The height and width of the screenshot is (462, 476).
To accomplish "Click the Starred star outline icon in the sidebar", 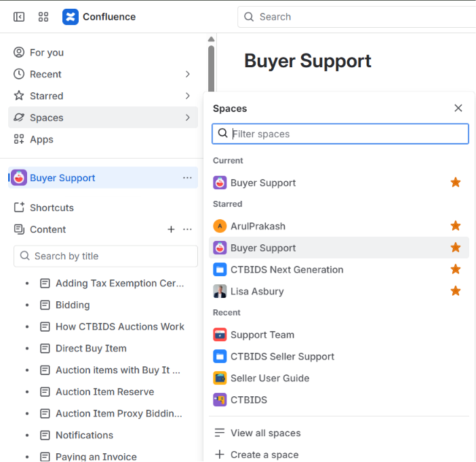I will (19, 96).
